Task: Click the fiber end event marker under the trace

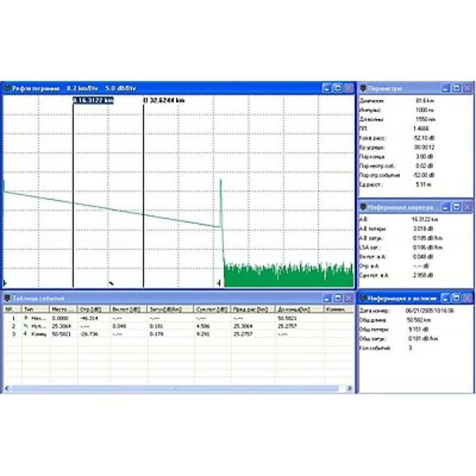Action: tap(219, 283)
